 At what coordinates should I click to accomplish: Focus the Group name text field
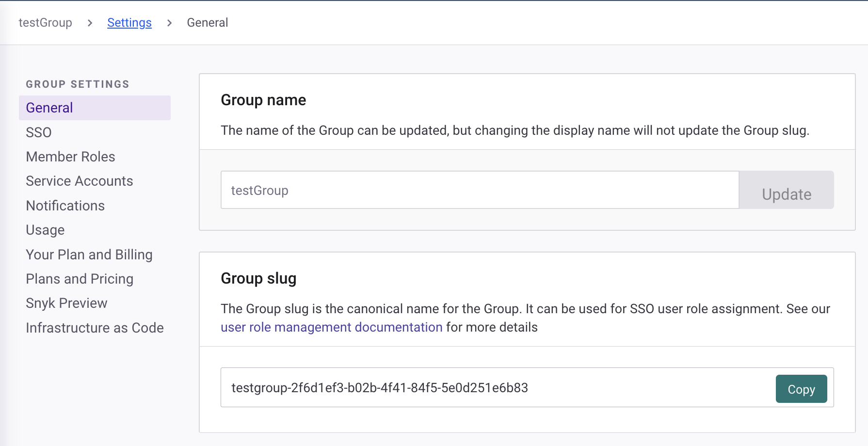479,190
